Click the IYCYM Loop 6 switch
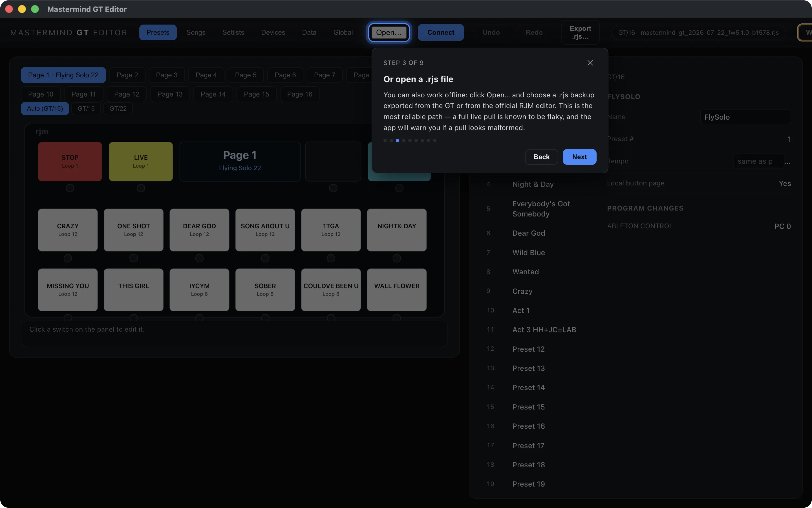The height and width of the screenshot is (508, 812). (x=199, y=290)
